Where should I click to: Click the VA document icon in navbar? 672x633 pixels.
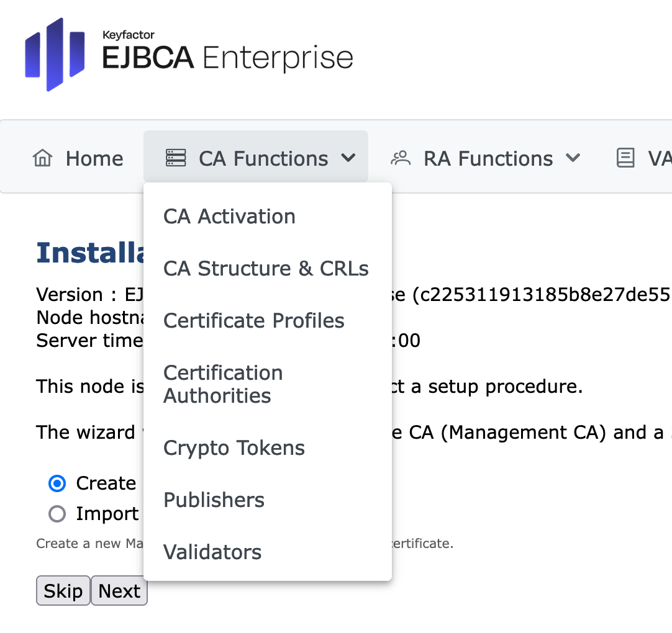coord(625,158)
